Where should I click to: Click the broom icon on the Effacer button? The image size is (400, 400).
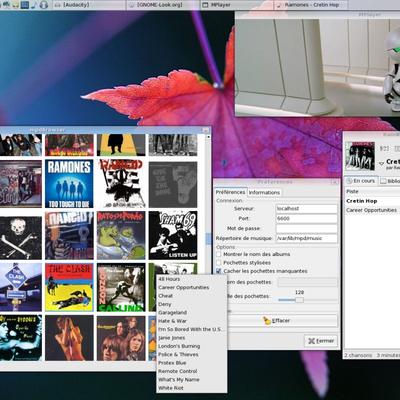coord(267,321)
